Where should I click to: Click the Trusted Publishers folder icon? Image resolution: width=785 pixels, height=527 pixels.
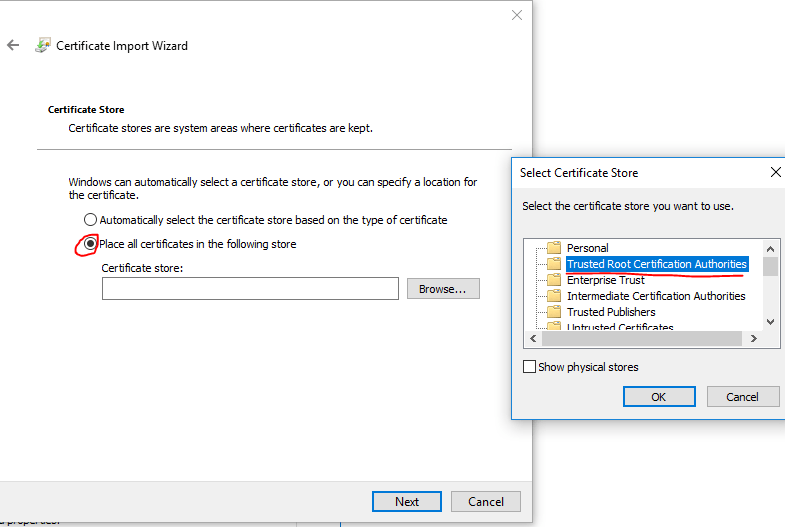(554, 312)
